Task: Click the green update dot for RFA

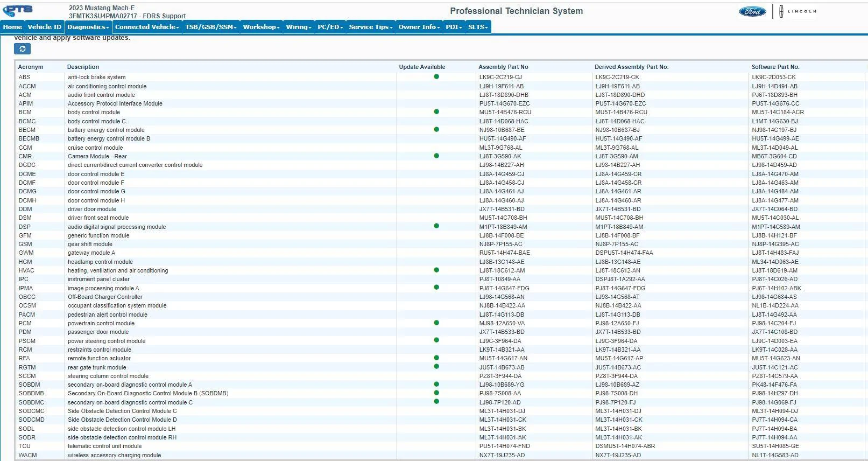Action: [436, 358]
